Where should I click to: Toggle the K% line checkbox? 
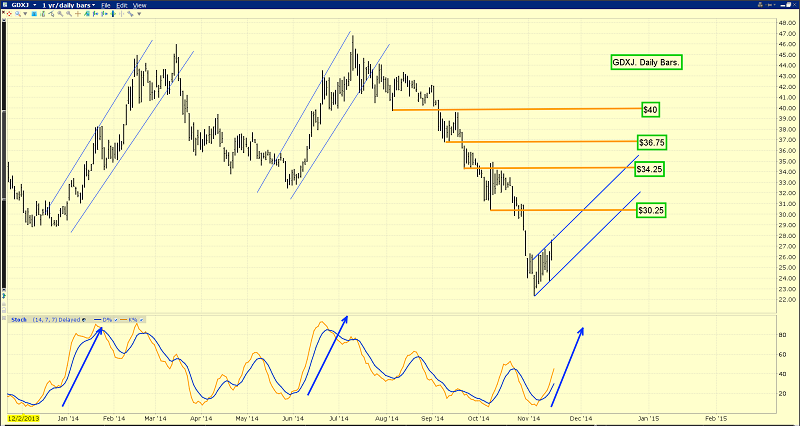coord(141,320)
